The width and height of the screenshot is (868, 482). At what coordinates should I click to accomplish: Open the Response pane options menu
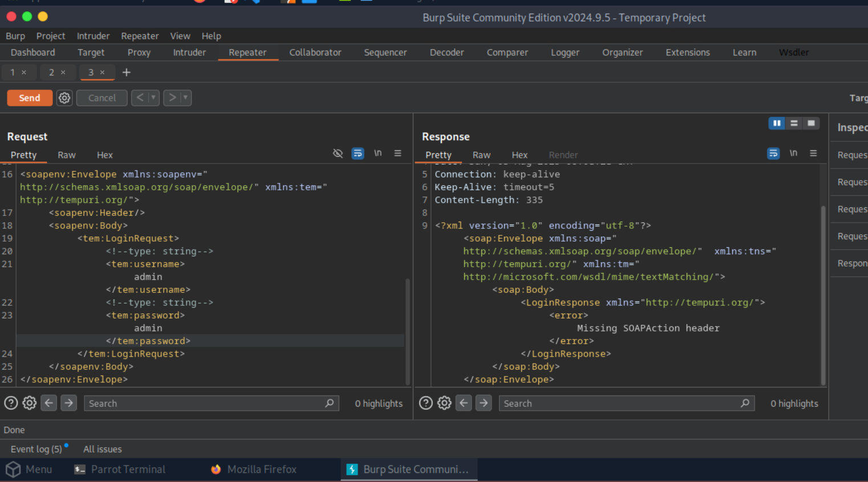pyautogui.click(x=813, y=153)
